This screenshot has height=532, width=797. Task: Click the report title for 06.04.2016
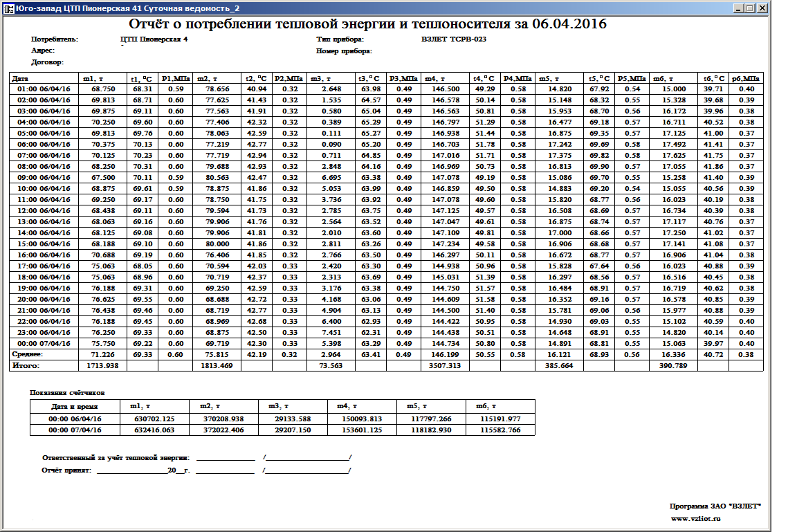point(367,24)
